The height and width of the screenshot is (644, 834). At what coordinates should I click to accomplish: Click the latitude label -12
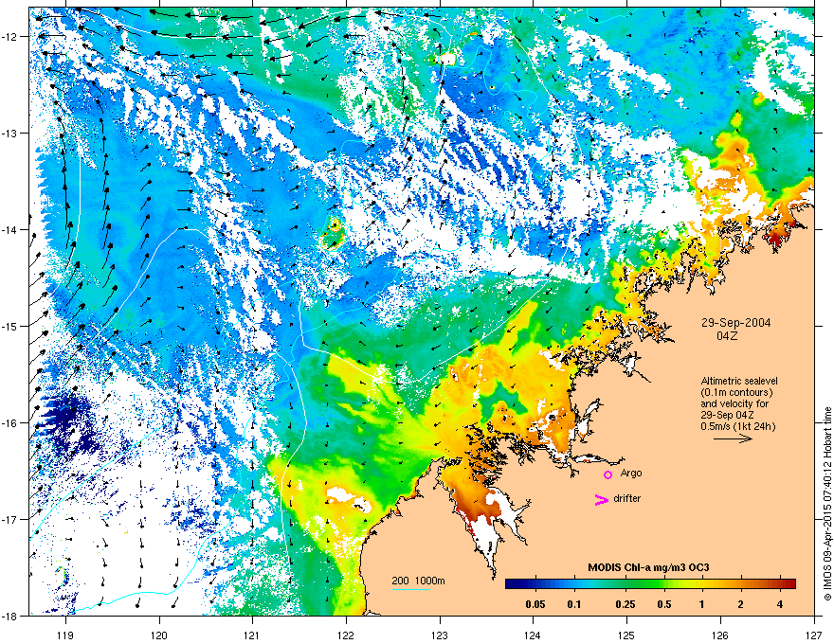11,36
